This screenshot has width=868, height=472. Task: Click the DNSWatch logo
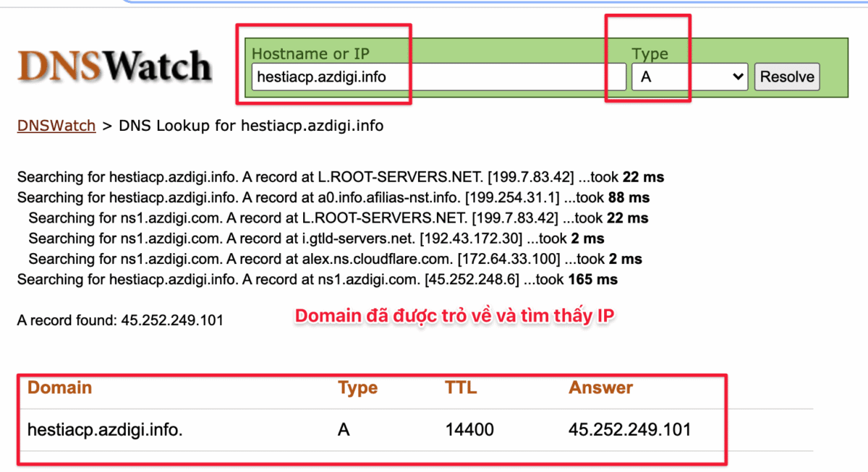(x=114, y=66)
